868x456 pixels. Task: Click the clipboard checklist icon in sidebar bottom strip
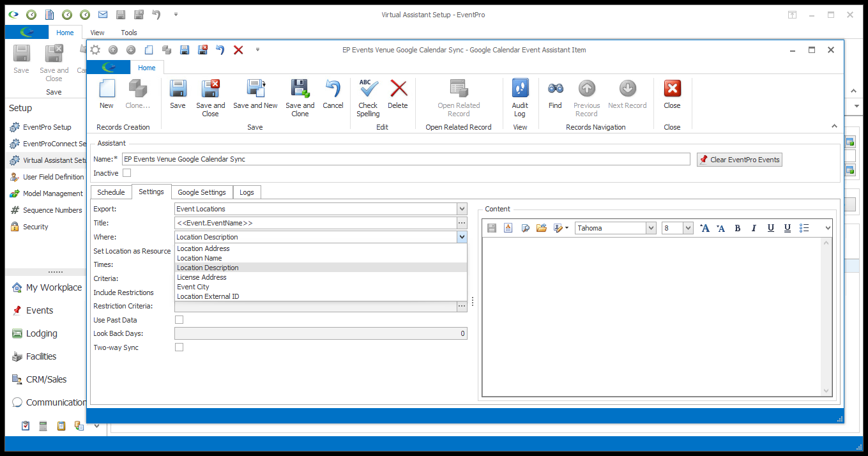click(x=26, y=426)
